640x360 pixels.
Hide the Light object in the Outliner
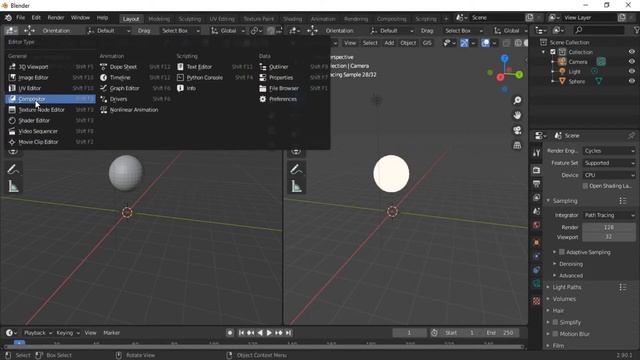pos(631,71)
